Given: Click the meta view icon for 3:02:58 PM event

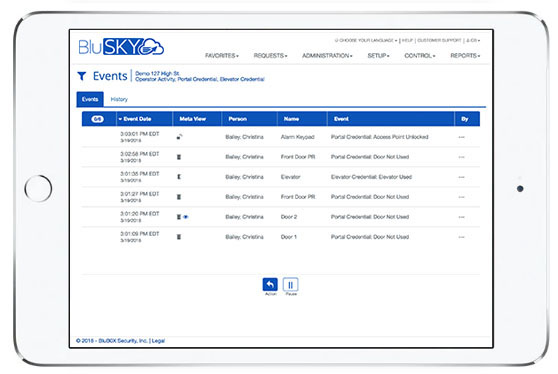Looking at the screenshot, I should pos(179,157).
